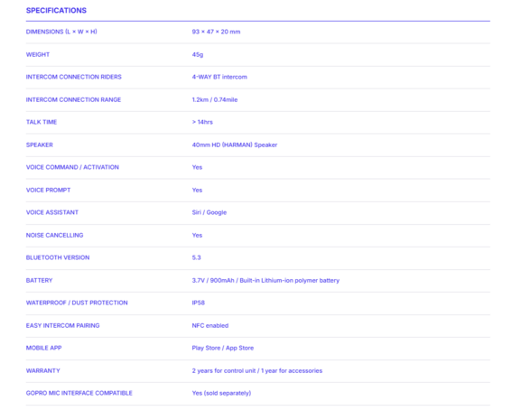Select the TALK TIME label

[42, 122]
